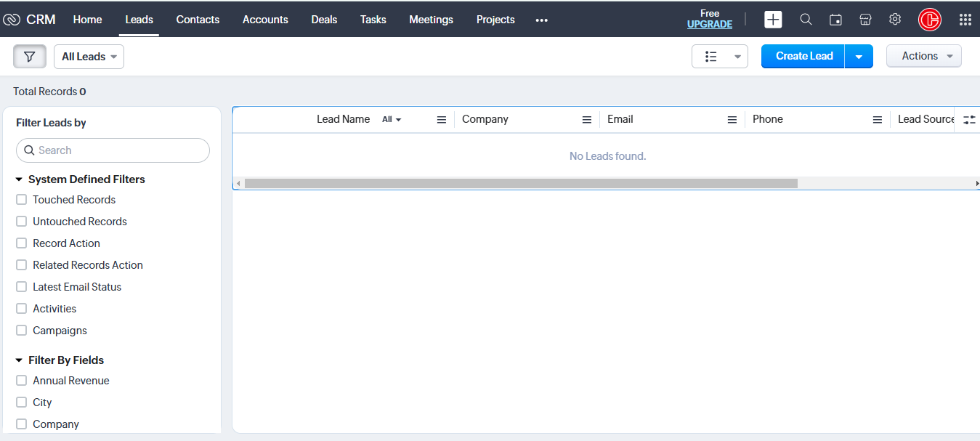Open the Create Lead dropdown arrow
Image resolution: width=980 pixels, height=441 pixels.
point(859,57)
